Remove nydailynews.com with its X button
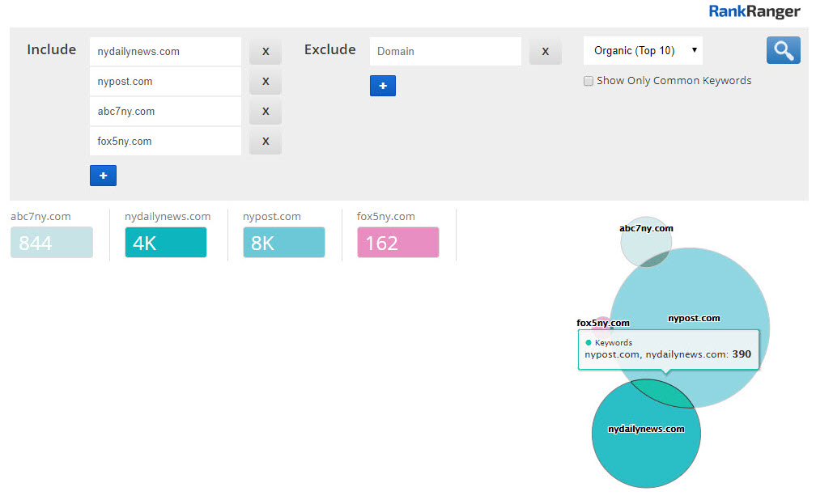 pos(266,52)
